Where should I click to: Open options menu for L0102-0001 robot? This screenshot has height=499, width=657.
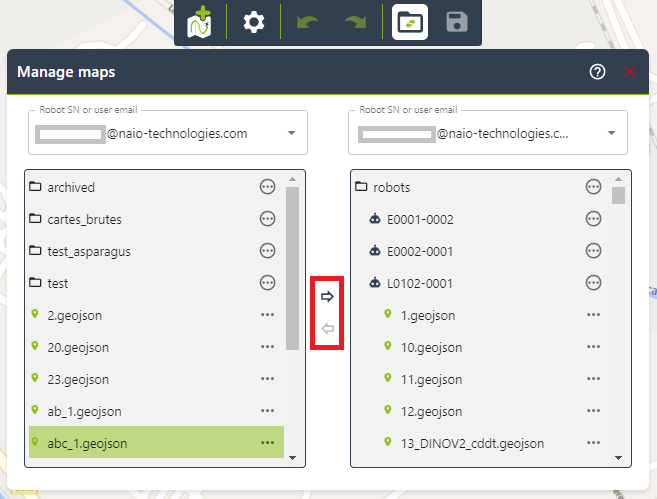(x=593, y=283)
